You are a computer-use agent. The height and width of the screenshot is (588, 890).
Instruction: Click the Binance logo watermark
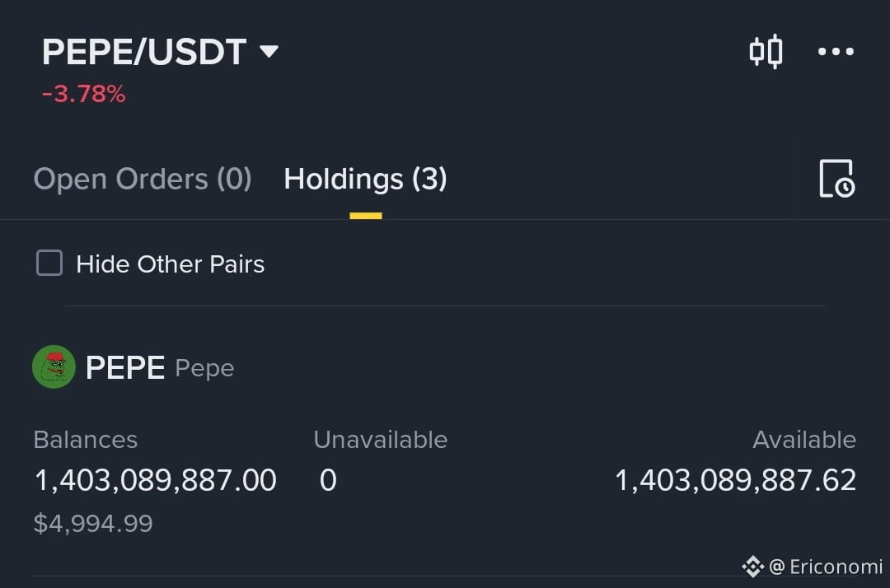point(752,567)
